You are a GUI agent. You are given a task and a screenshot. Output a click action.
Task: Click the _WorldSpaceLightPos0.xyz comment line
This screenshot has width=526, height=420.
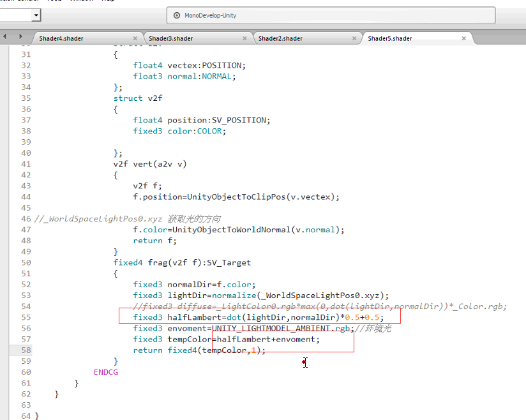[128, 219]
